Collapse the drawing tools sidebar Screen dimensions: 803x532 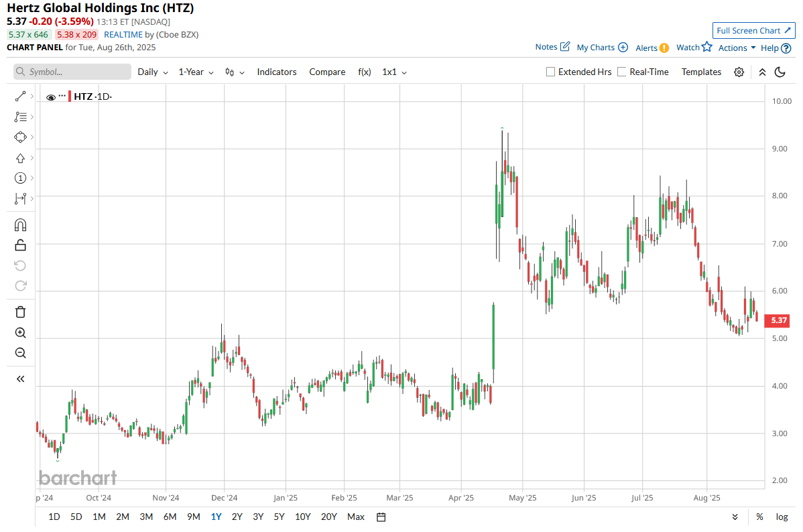click(21, 379)
